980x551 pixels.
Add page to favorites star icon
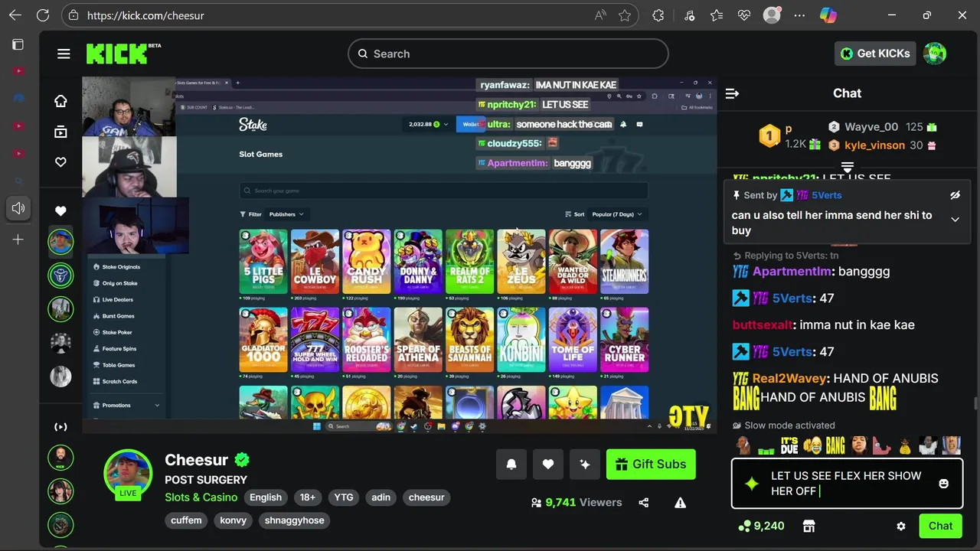click(x=625, y=15)
